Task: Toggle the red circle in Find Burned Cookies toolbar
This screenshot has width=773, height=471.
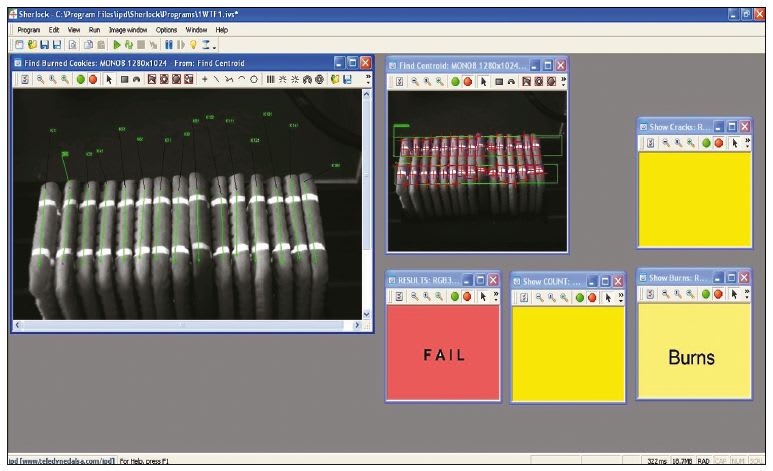Action: point(93,79)
